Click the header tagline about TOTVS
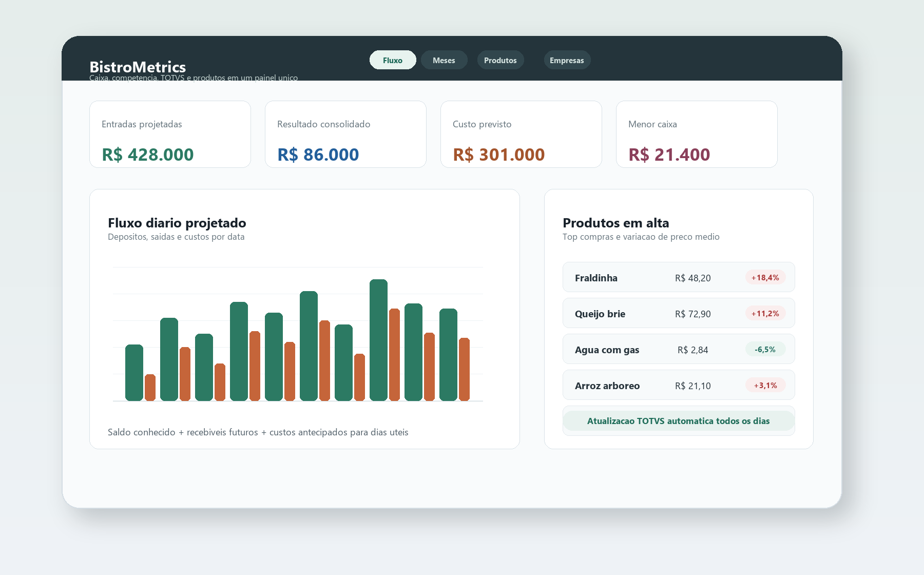Viewport: 924px width, 575px height. (194, 78)
